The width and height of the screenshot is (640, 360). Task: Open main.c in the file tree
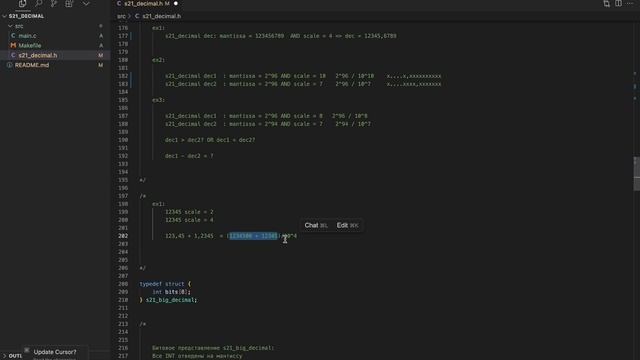tap(27, 36)
